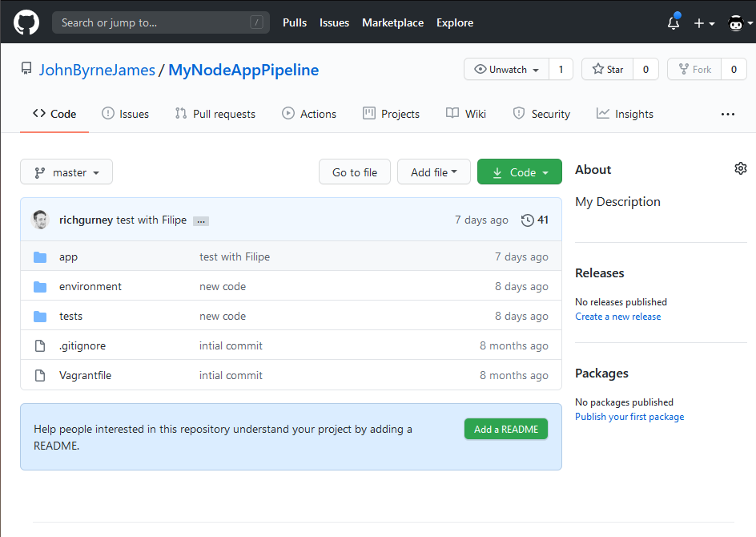Switch to the Projects tab

[x=391, y=114]
